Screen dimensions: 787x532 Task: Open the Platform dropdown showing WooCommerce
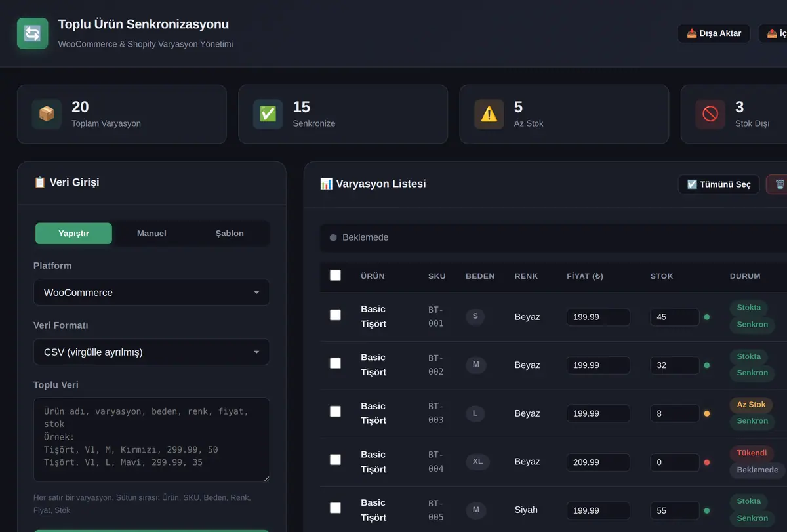coord(151,293)
